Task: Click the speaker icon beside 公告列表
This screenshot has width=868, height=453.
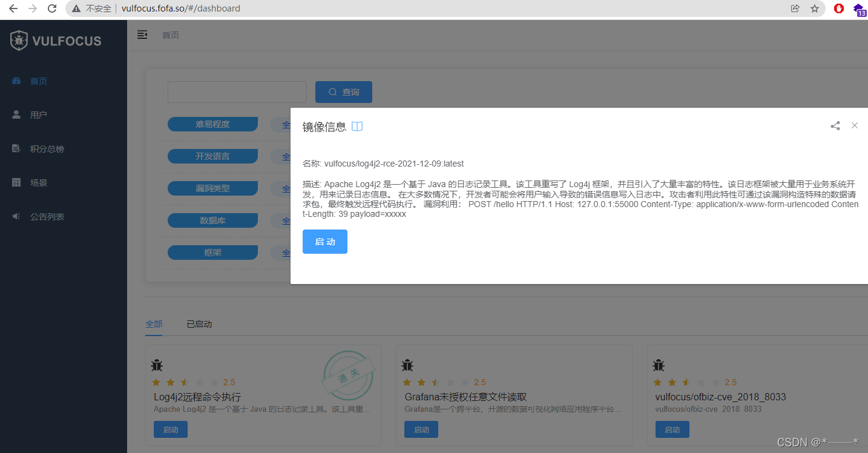Action: click(16, 216)
